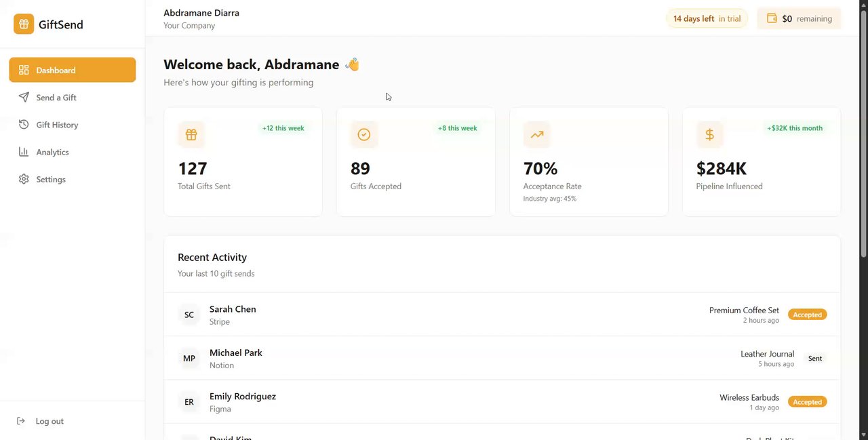The image size is (868, 440).
Task: Click the Michael Park name
Action: coord(236,353)
